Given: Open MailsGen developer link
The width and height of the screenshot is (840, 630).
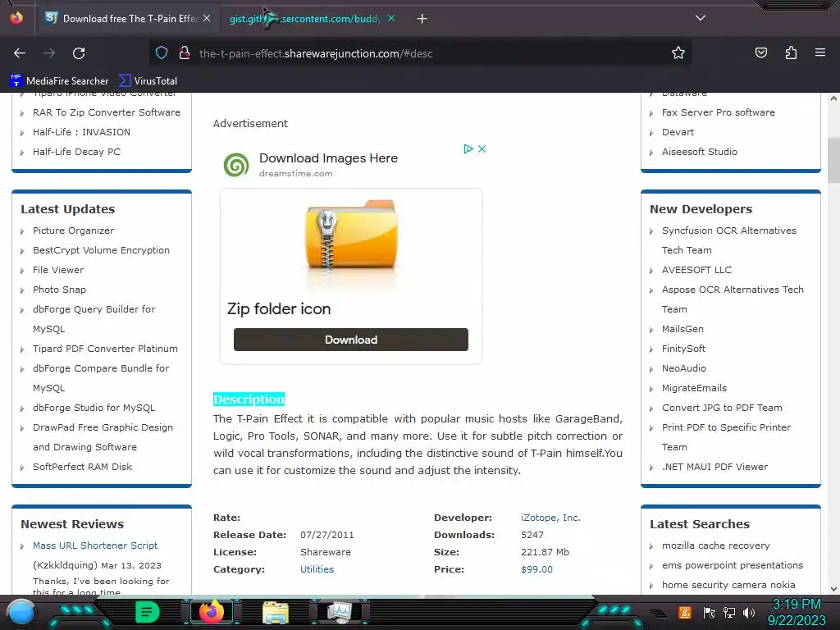Looking at the screenshot, I should tap(682, 329).
